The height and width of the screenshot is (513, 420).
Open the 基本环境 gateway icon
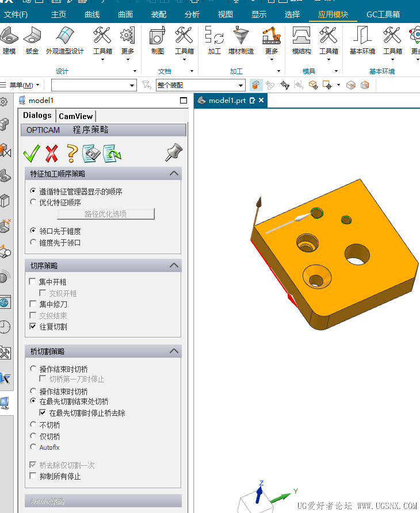[x=362, y=41]
